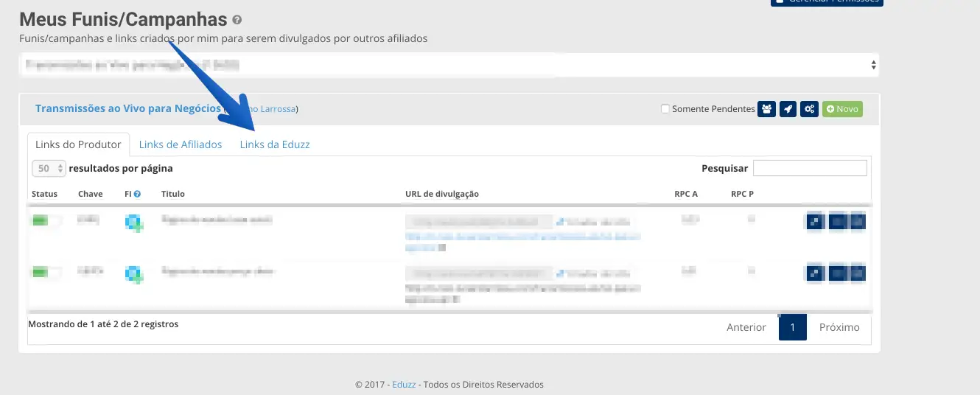Screen dimensions: 980x395
Task: Focus the Pesquisar search field
Action: click(x=810, y=168)
